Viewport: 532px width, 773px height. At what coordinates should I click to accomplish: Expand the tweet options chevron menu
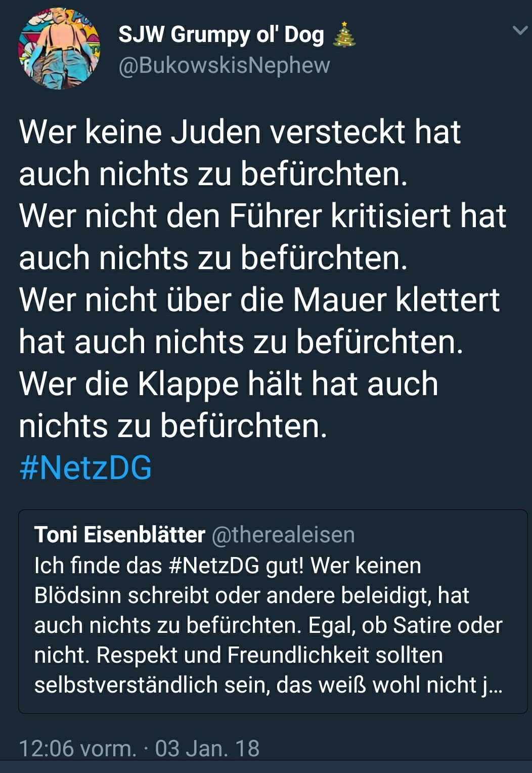point(520,31)
